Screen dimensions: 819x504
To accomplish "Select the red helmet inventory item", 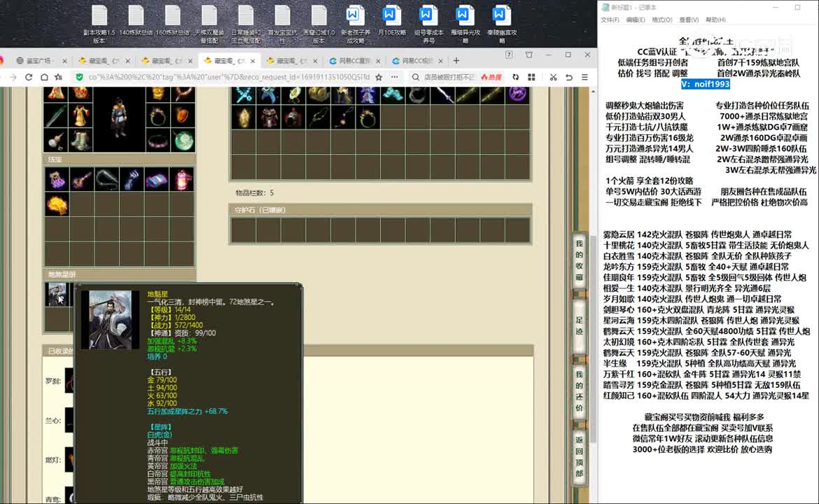I will [x=293, y=118].
